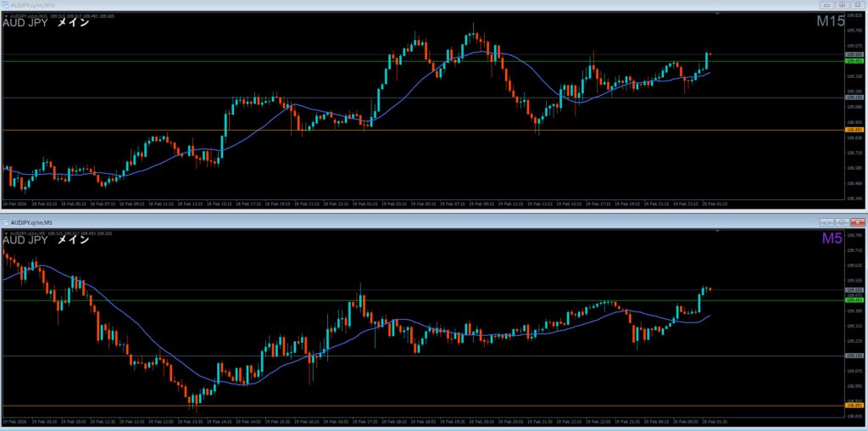Click the purple M5 timeframe label
The height and width of the screenshot is (431, 868).
(x=832, y=239)
